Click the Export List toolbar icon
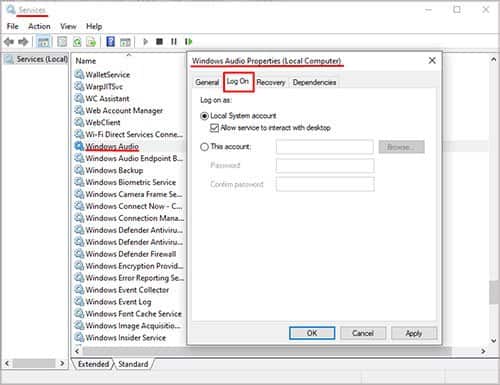The width and height of the screenshot is (500, 385). tap(91, 42)
